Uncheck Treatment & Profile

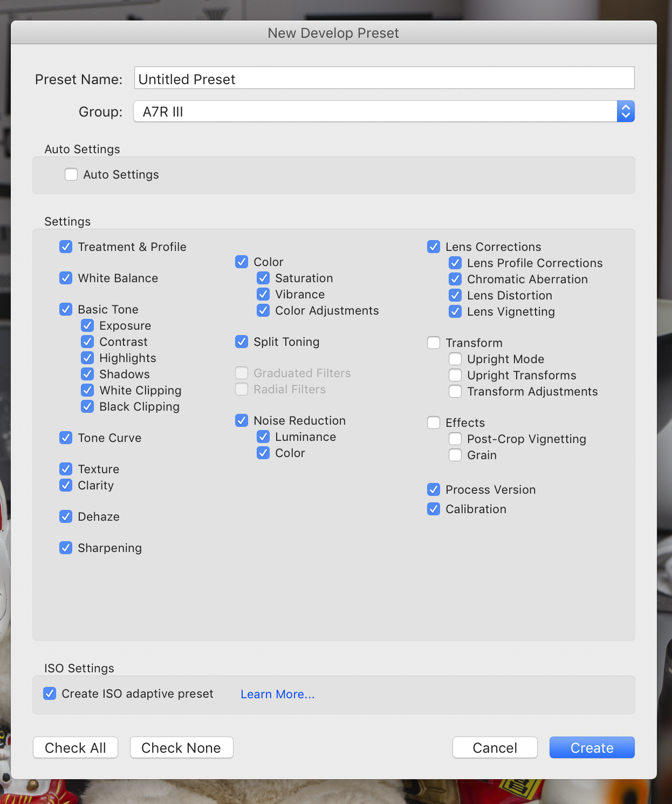66,247
